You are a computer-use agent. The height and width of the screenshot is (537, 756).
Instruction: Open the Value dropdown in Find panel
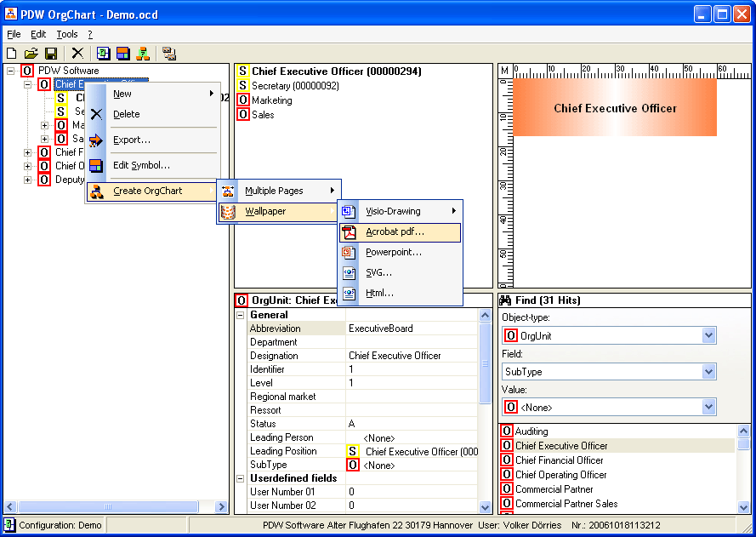[709, 408]
